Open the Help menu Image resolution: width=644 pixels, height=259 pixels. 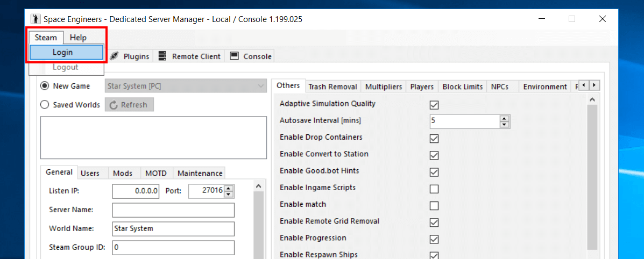[78, 38]
